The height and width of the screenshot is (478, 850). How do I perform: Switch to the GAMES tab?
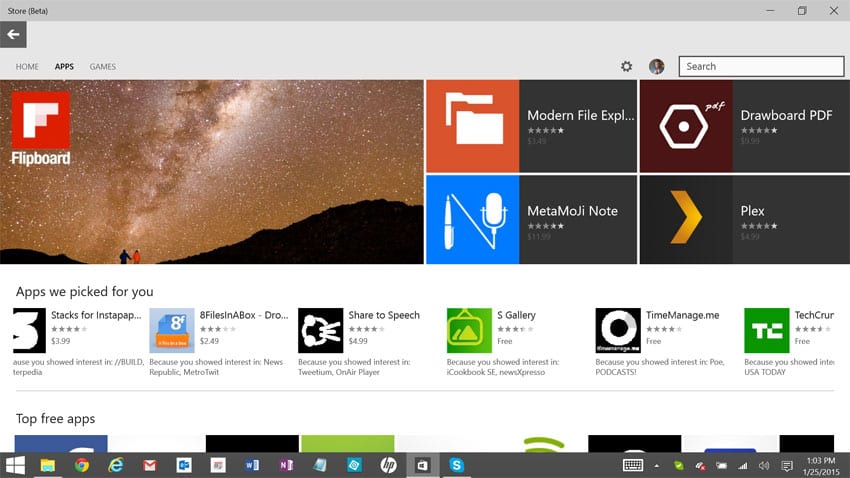(x=103, y=67)
